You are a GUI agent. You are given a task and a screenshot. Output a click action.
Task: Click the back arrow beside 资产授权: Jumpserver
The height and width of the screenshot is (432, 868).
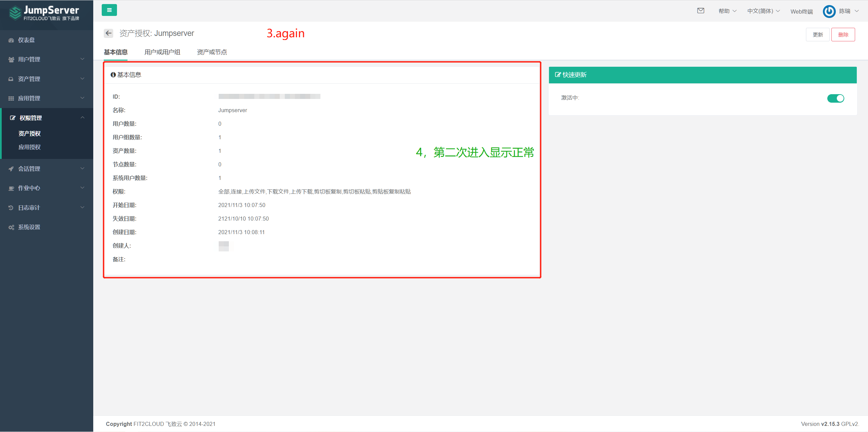point(108,33)
